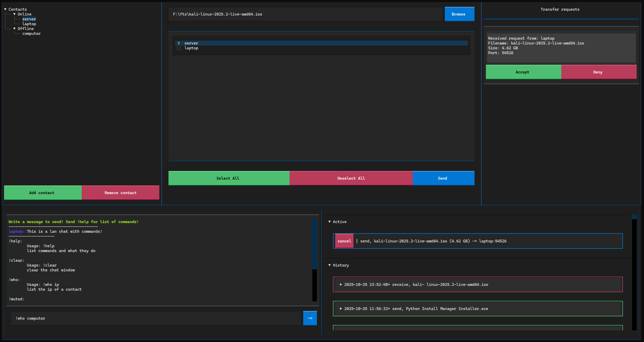Cancel the active kali-linux transfer
The height and width of the screenshot is (342, 644).
coord(344,241)
